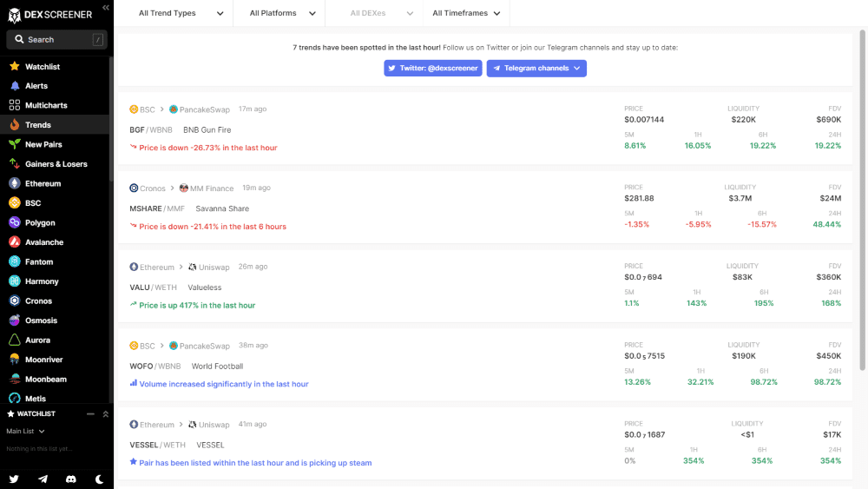Open the All Platforms dropdown
868x489 pixels.
pos(282,13)
